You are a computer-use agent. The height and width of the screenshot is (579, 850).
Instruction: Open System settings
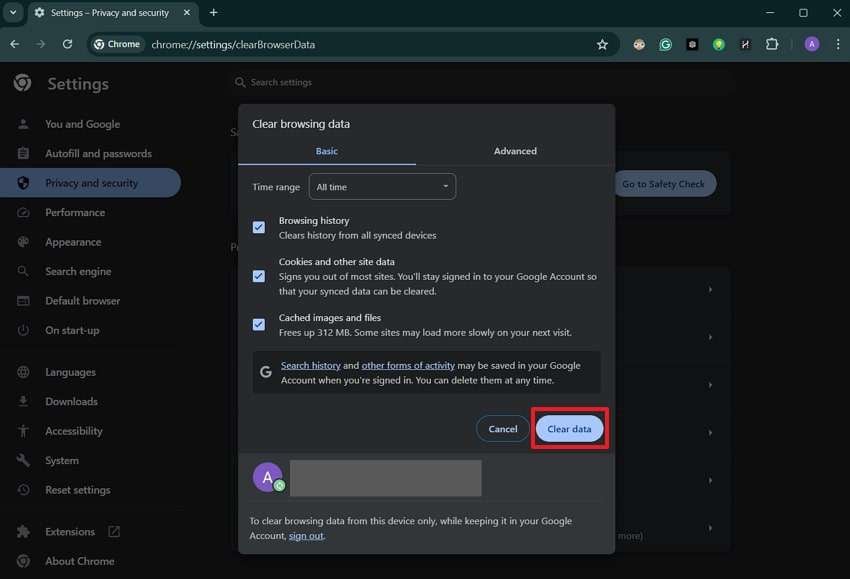(62, 460)
